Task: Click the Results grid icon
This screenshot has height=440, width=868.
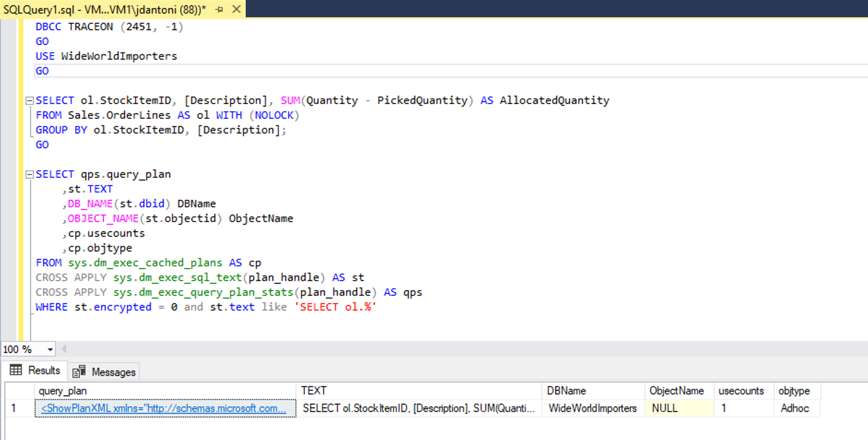Action: (x=16, y=370)
